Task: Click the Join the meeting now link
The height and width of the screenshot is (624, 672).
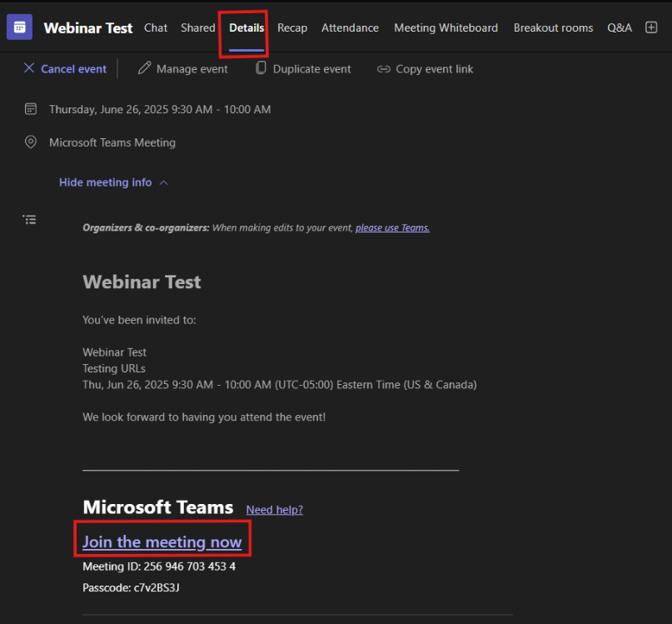Action: coord(162,542)
